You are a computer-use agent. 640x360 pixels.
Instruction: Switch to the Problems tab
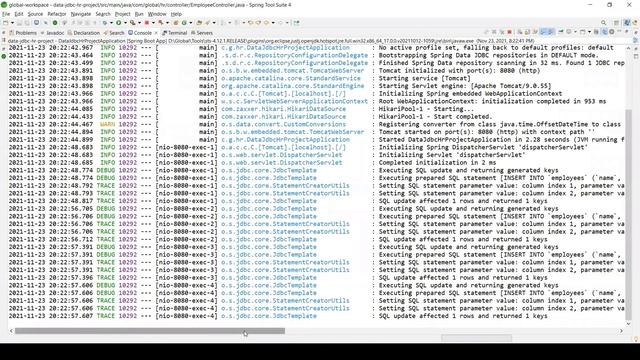click(x=23, y=33)
